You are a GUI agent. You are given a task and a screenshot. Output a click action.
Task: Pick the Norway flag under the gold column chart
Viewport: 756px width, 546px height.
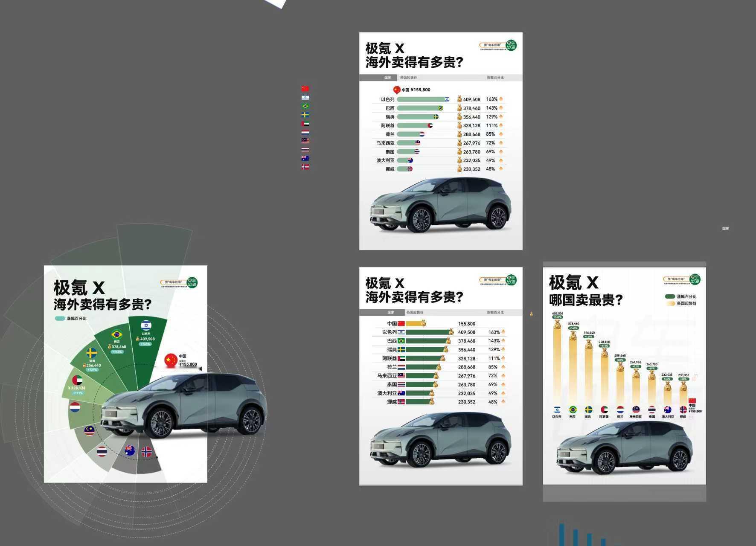(683, 409)
